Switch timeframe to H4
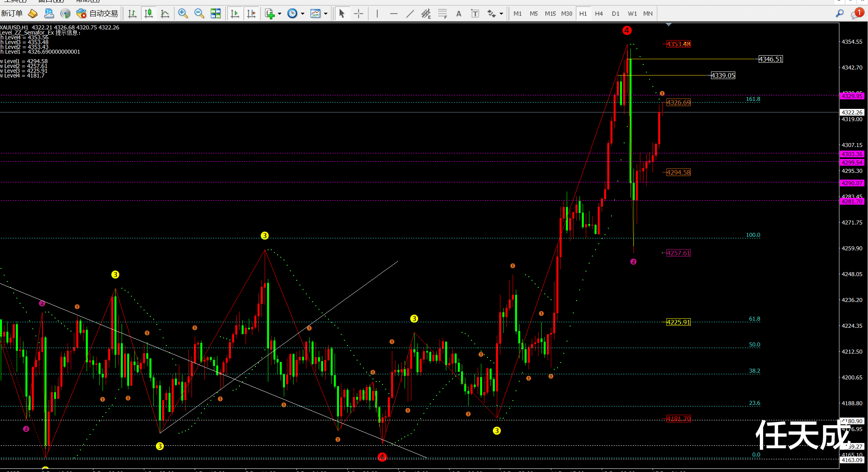 (x=599, y=14)
